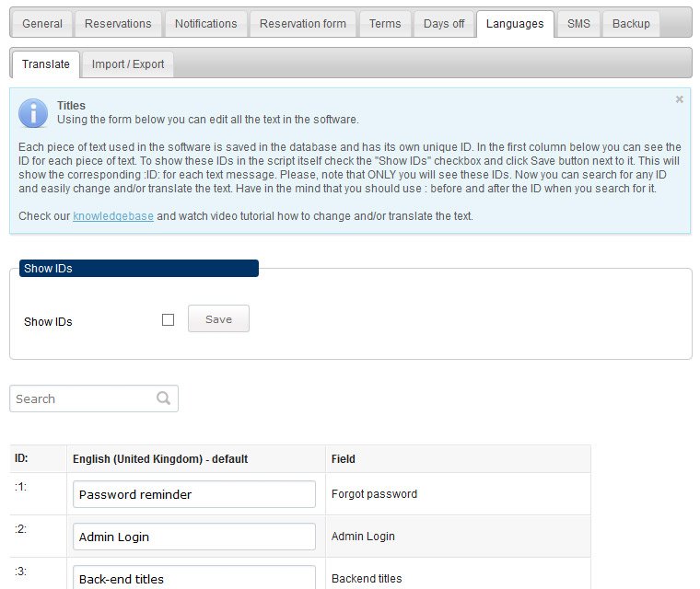The height and width of the screenshot is (589, 700).
Task: Open the Import / Export sub-tab
Action: 128,64
